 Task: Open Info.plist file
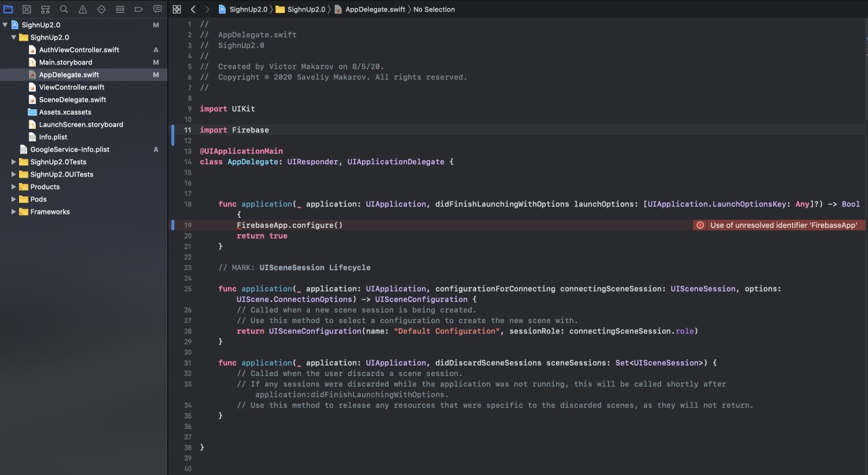click(83, 137)
